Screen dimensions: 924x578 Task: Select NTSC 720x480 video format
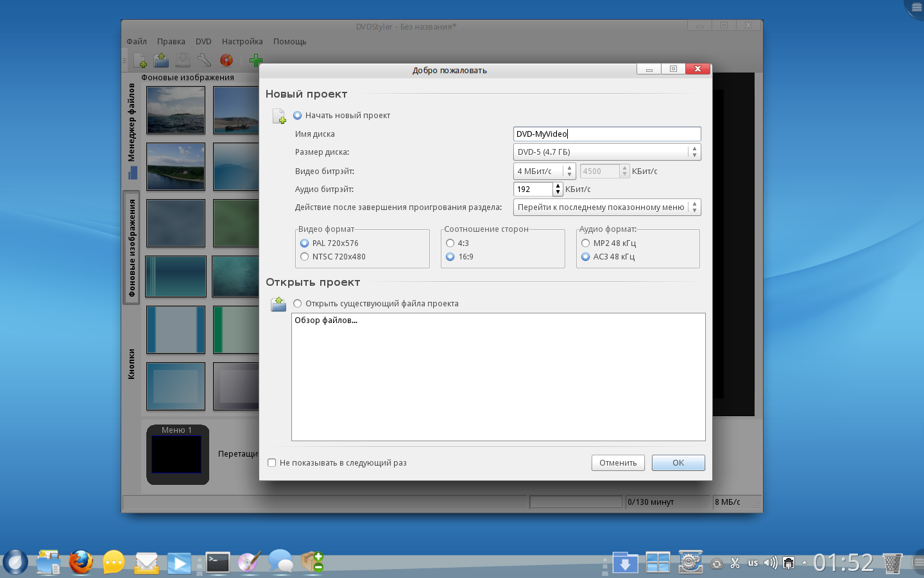(x=305, y=257)
